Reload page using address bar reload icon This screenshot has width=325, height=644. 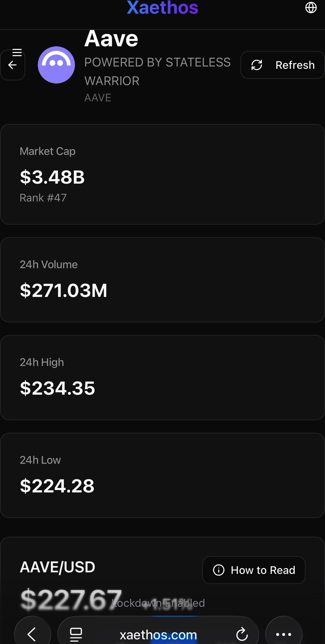(x=242, y=634)
